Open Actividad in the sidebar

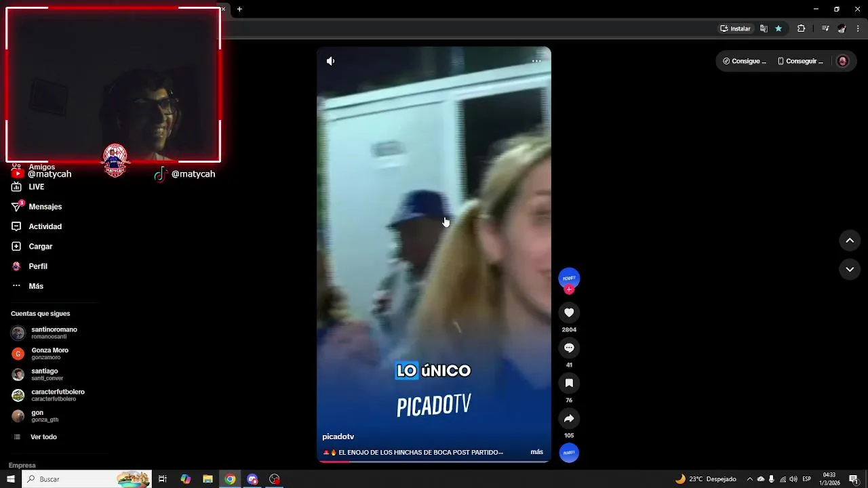coord(45,226)
